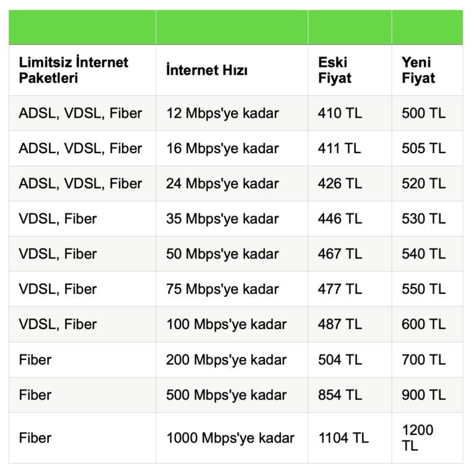Click the 505 TL new price cell
The image size is (476, 476).
pyautogui.click(x=423, y=149)
